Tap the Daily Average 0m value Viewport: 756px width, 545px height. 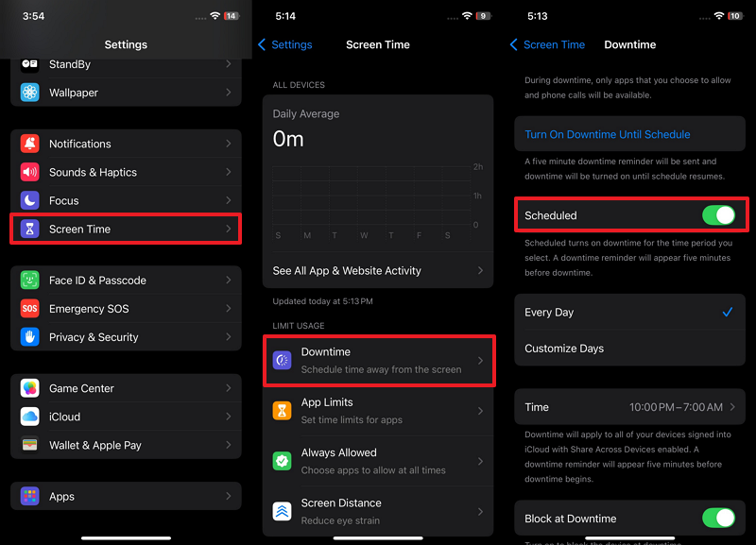coord(288,139)
